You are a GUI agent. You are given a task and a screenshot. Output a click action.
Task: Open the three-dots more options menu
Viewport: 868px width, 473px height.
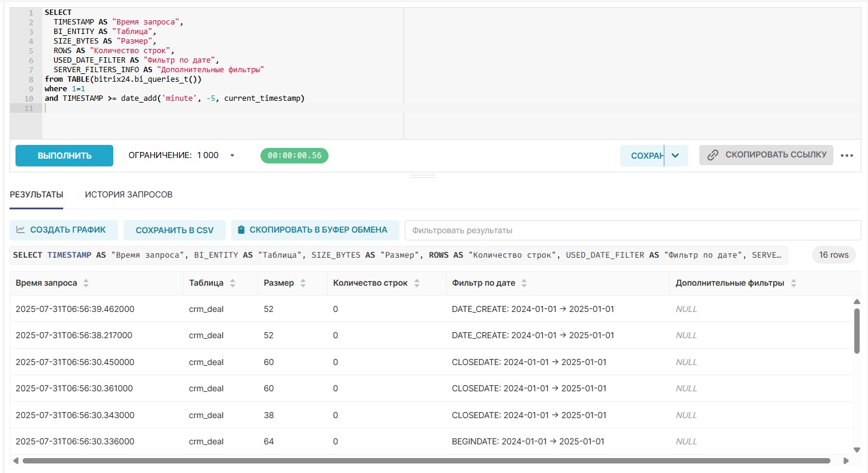(847, 156)
